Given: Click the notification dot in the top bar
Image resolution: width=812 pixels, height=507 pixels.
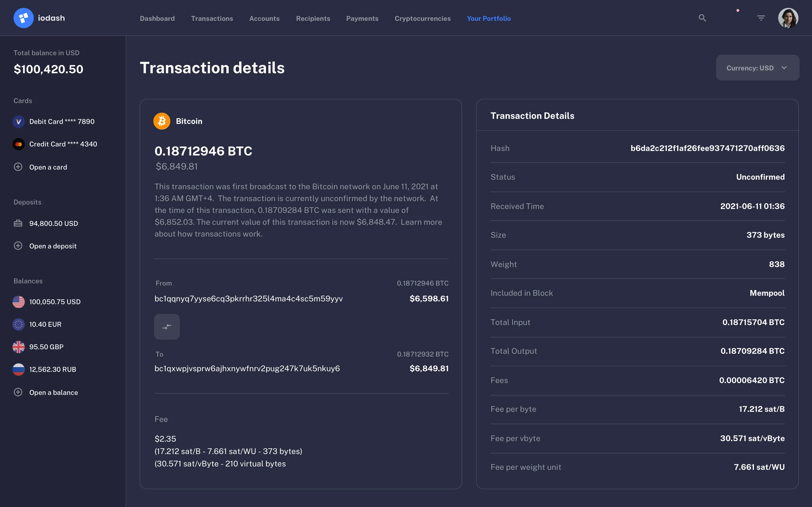Looking at the screenshot, I should coord(738,11).
